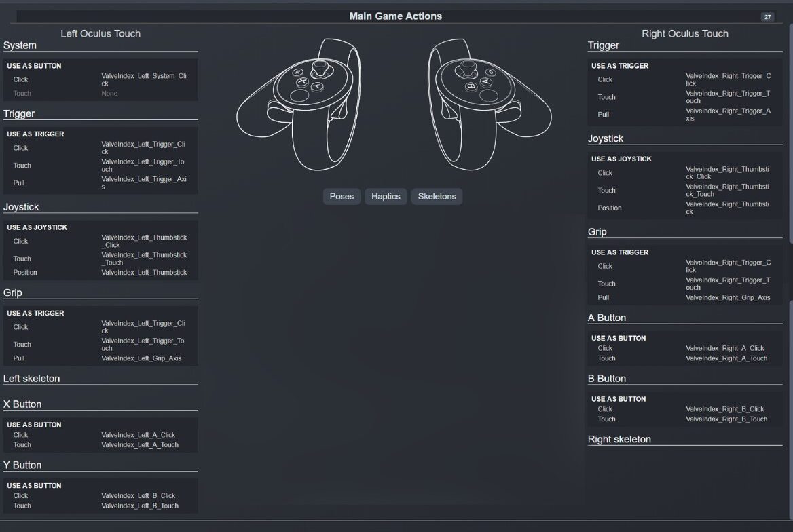Screen dimensions: 793x532
Task: Click the ValveIndex_Left_System_Click binding
Action: coord(144,79)
